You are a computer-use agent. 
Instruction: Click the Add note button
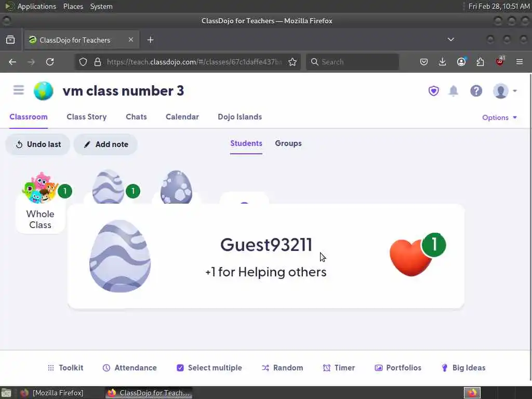coord(105,144)
